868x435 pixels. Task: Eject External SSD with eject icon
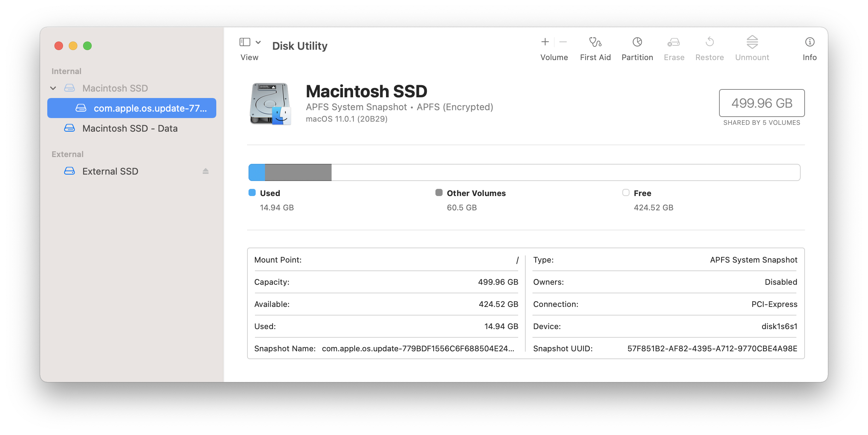206,171
